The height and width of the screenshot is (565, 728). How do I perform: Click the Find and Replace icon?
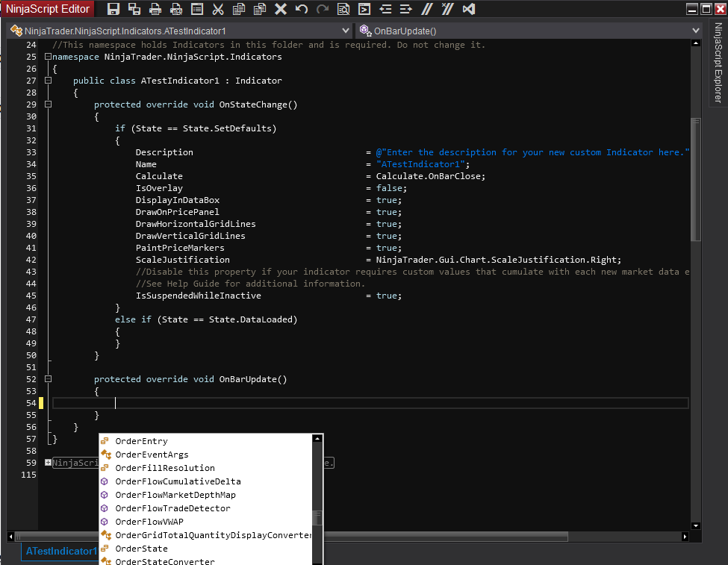[x=343, y=9]
